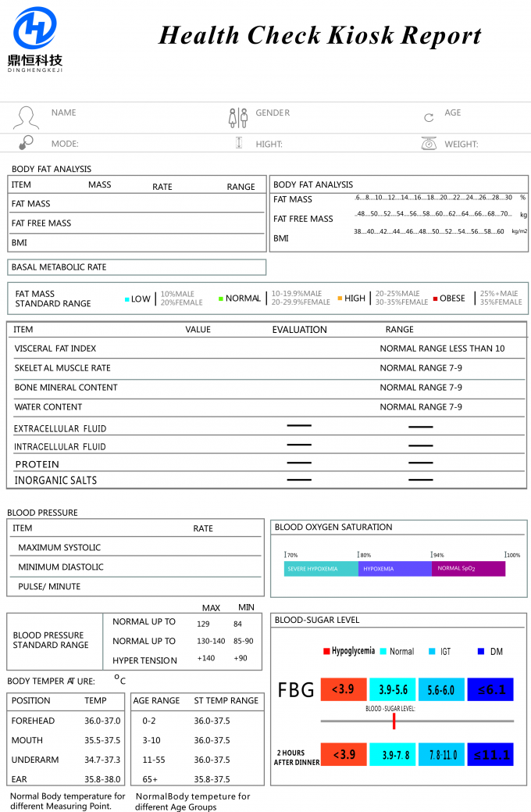This screenshot has width=531, height=812.
Task: Click the Health Check Kiosk Report title
Action: pos(319,35)
